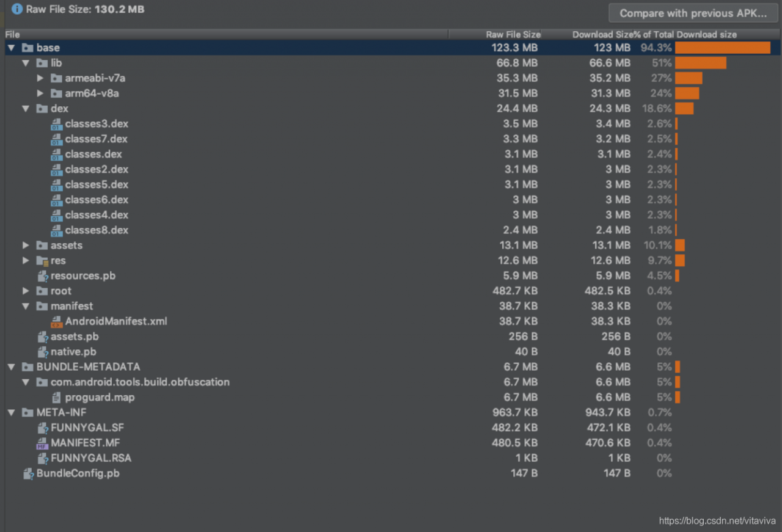Image resolution: width=782 pixels, height=532 pixels.
Task: Collapse the base node
Action: tap(12, 48)
